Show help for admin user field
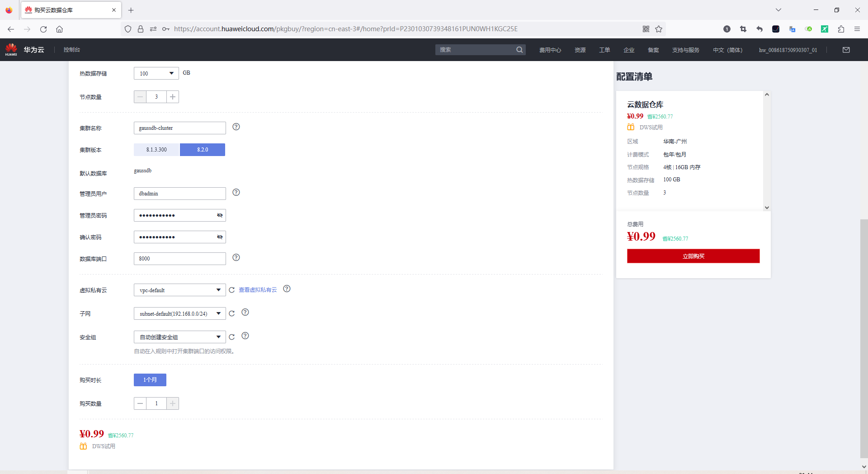Viewport: 868px width, 474px height. [x=236, y=192]
